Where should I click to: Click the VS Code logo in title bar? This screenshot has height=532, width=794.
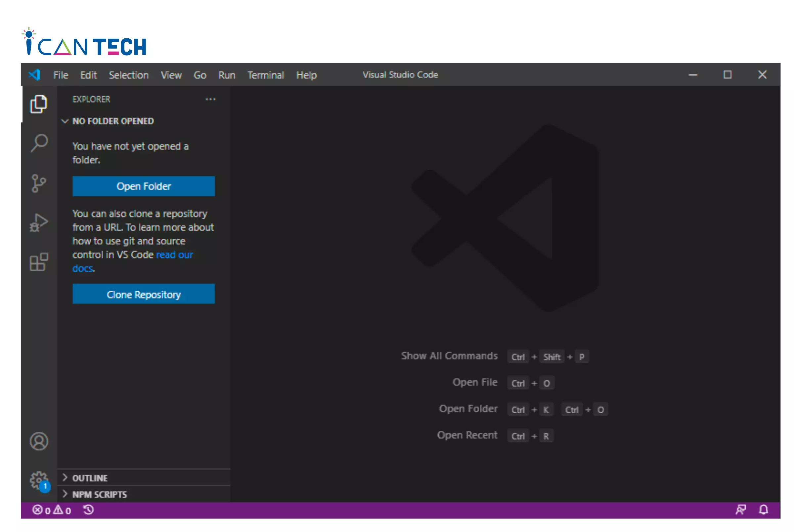(x=34, y=75)
